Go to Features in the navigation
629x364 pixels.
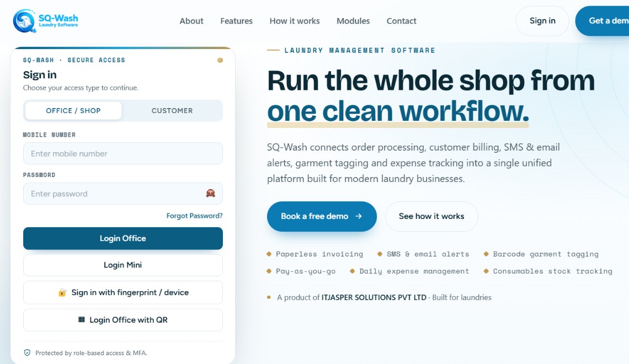pos(236,21)
